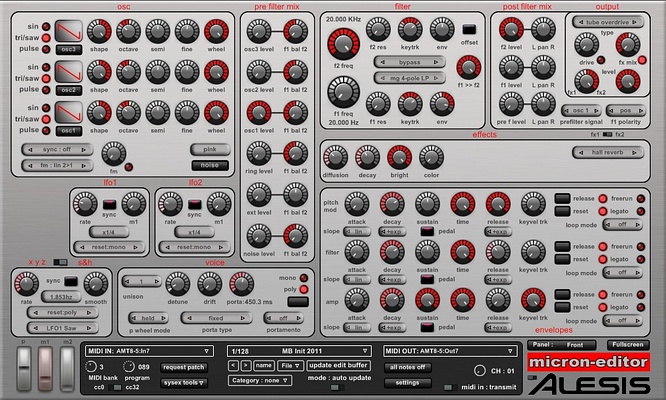Viewport: 666px width, 400px height.
Task: Click the request patch button
Action: 183,367
